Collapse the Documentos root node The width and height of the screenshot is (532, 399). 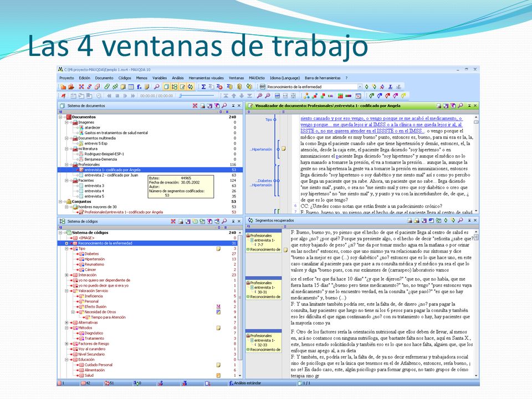[60, 117]
